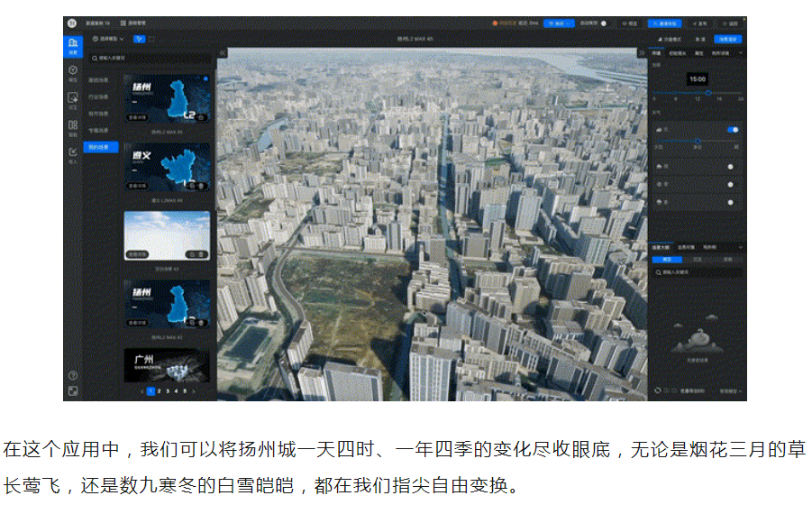This screenshot has height=514, width=812.
Task: Click the import icon in left sidebar
Action: coord(72,152)
